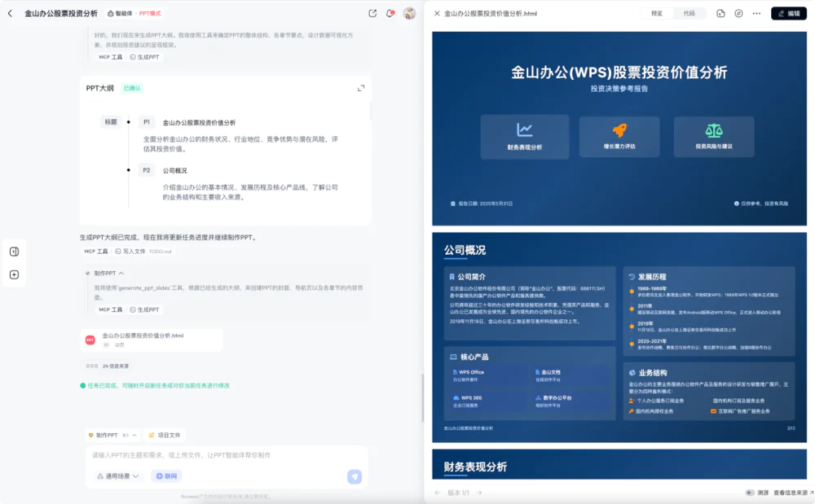The height and width of the screenshot is (504, 815).
Task: Click the copy file icon in the preview toolbar
Action: coord(720,13)
